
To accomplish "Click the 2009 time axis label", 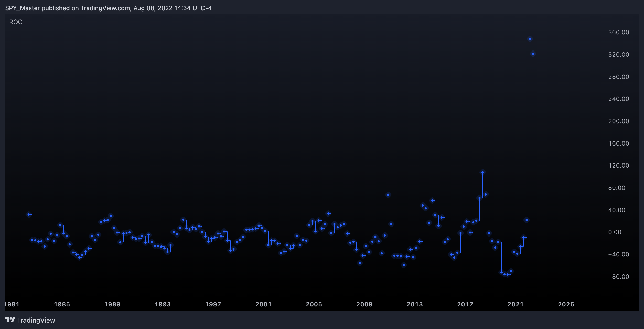I will click(364, 304).
